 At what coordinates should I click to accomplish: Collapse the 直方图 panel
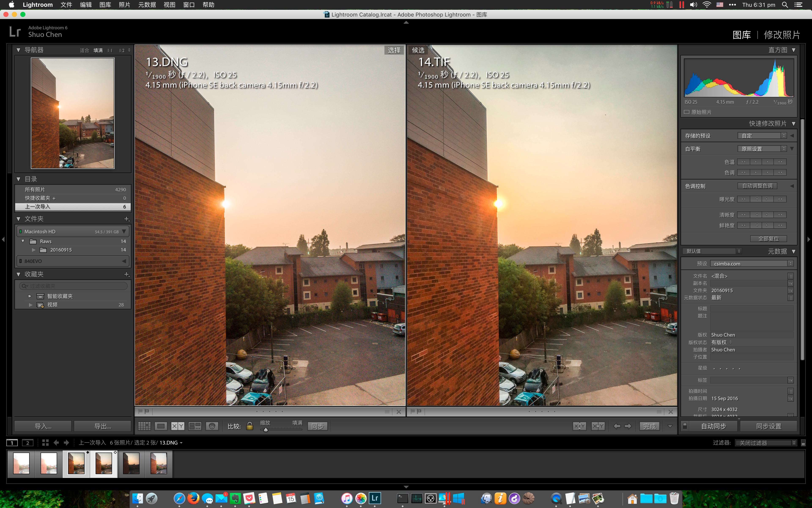(794, 50)
